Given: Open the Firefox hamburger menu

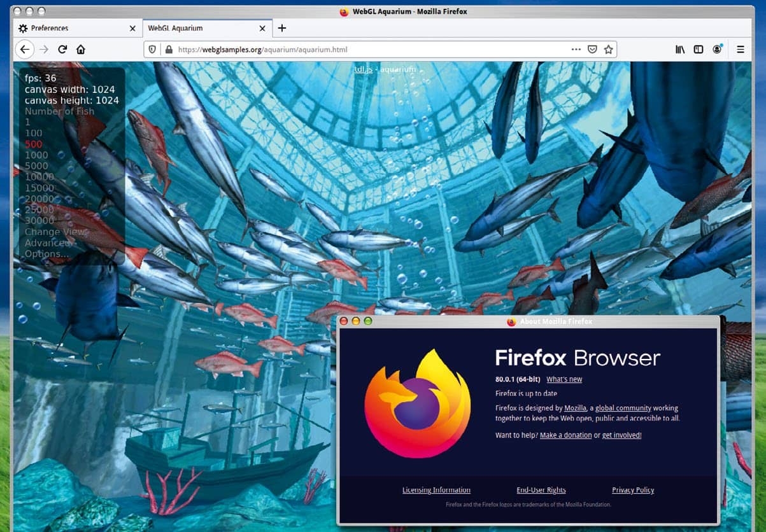Looking at the screenshot, I should [741, 49].
